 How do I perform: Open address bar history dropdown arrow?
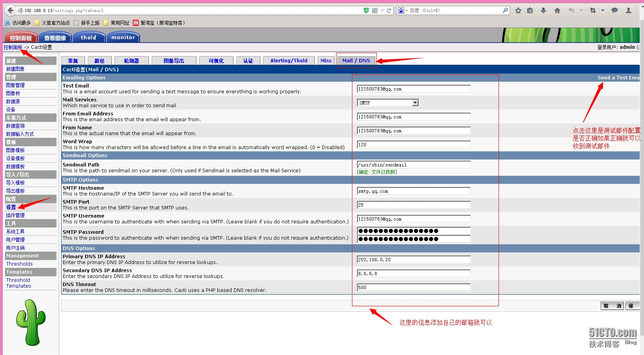tap(382, 10)
